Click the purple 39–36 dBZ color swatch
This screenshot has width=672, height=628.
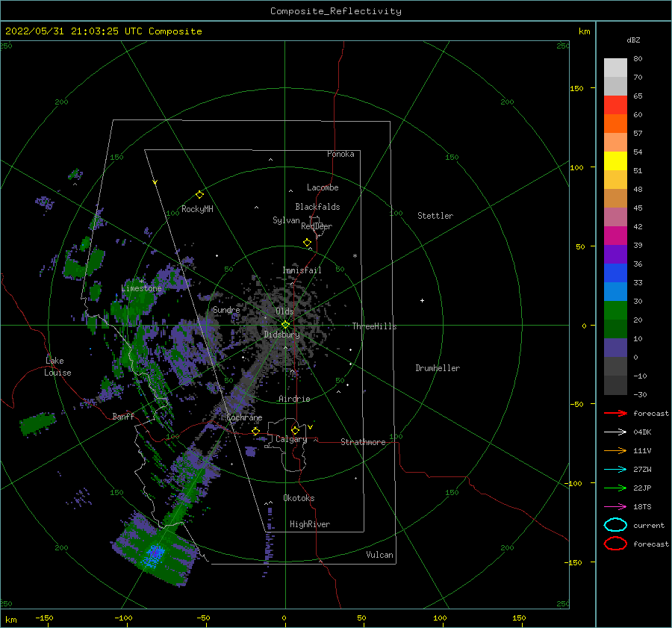(615, 255)
